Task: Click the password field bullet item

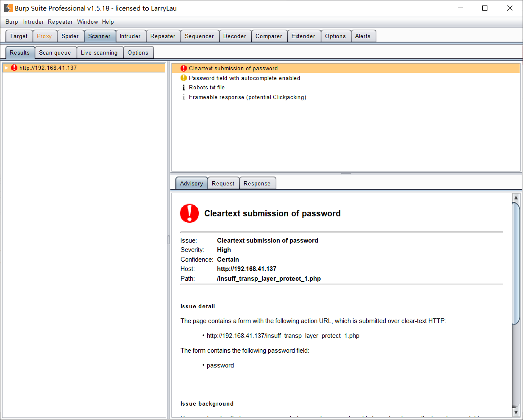Action: tap(220, 365)
